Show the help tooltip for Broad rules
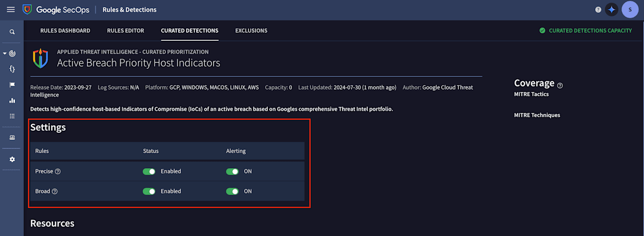Screen dimensions: 644x236 coord(55,191)
